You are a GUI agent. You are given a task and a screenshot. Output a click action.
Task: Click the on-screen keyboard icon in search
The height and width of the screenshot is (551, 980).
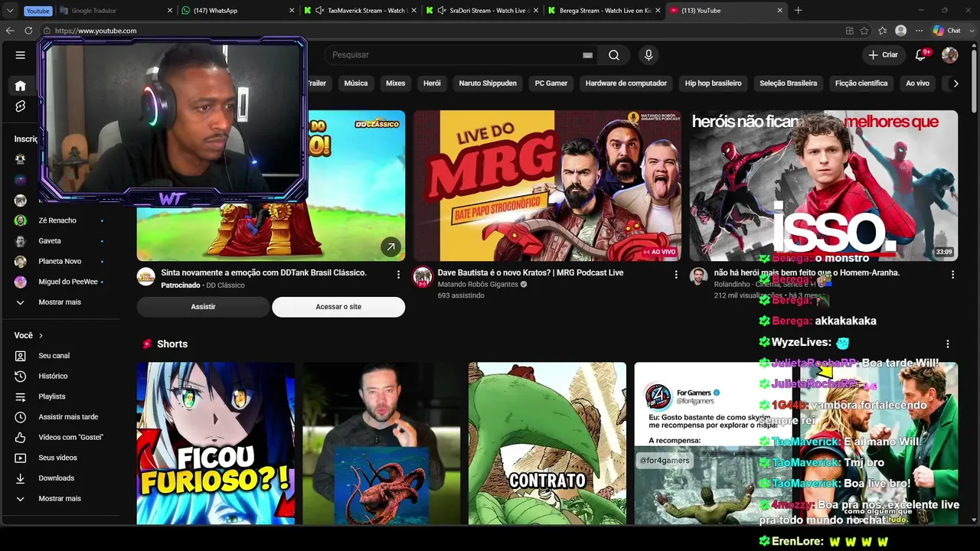tap(587, 55)
